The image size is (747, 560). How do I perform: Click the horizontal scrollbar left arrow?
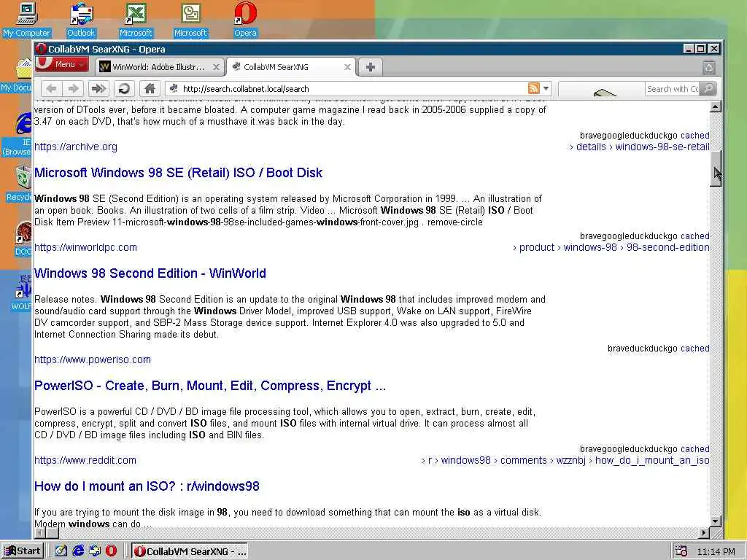click(40, 532)
